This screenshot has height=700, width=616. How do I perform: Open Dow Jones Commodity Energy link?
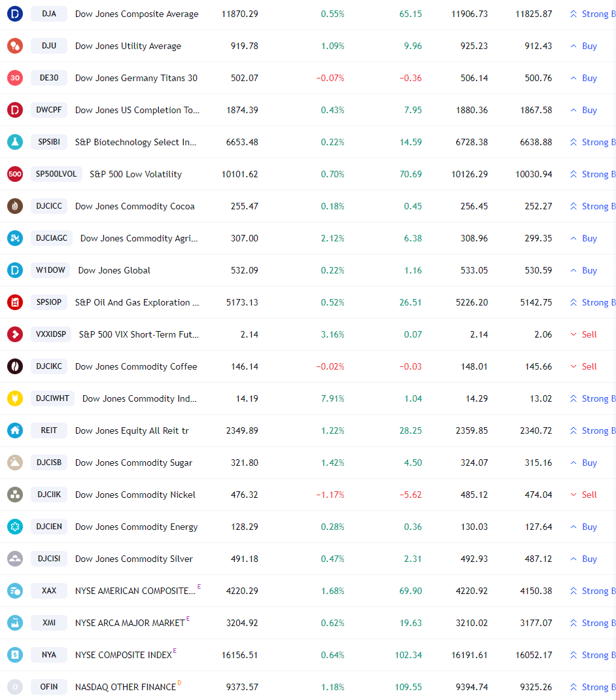[x=136, y=527]
